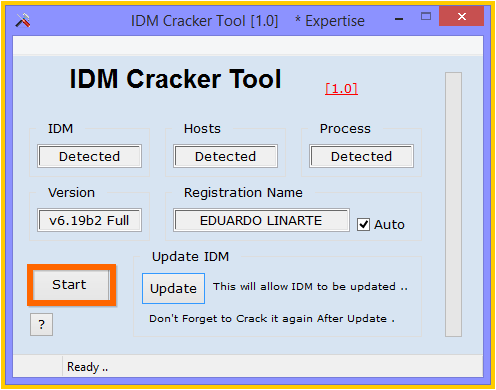496x390 pixels.
Task: Click the 'IDM' group label
Action: (x=60, y=129)
